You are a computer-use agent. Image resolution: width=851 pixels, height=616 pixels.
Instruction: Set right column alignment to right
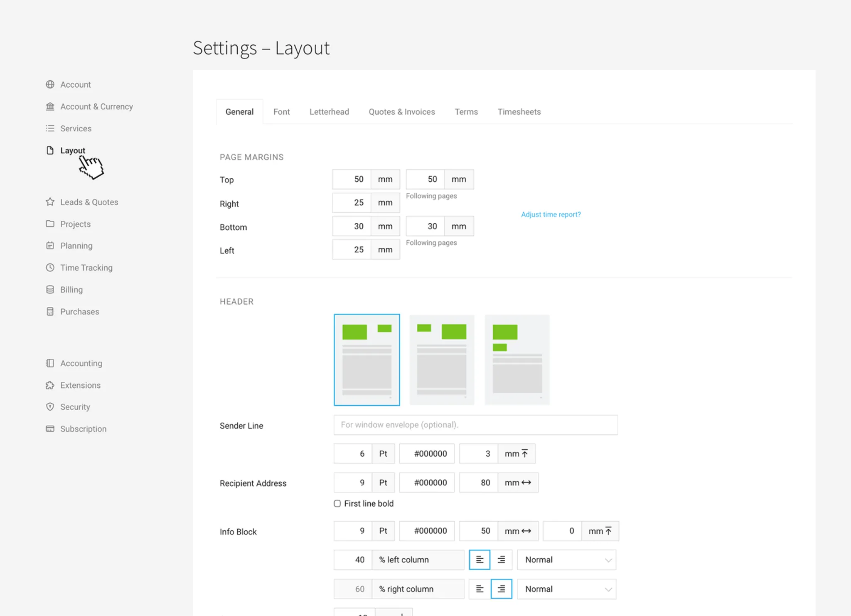coord(502,589)
